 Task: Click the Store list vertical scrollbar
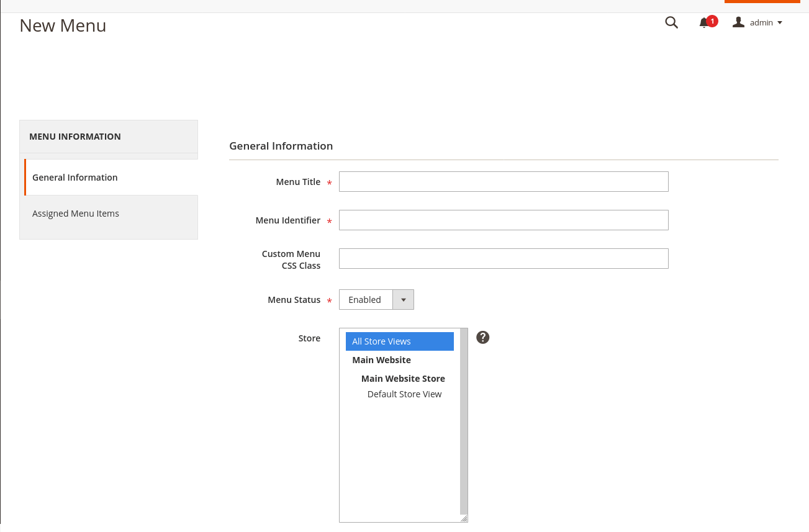point(464,421)
